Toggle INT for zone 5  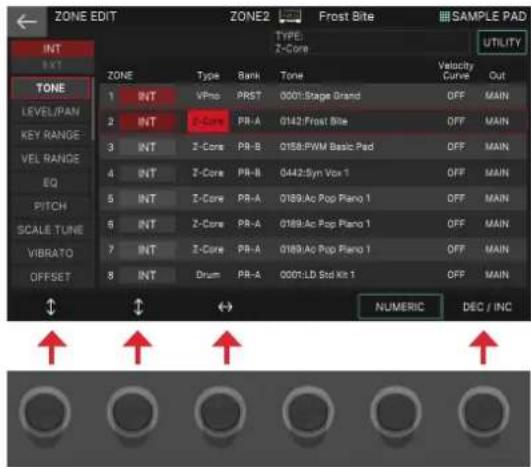click(x=147, y=199)
